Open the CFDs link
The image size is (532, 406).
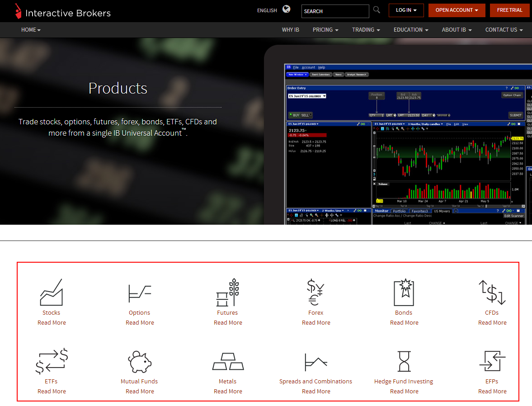point(492,313)
